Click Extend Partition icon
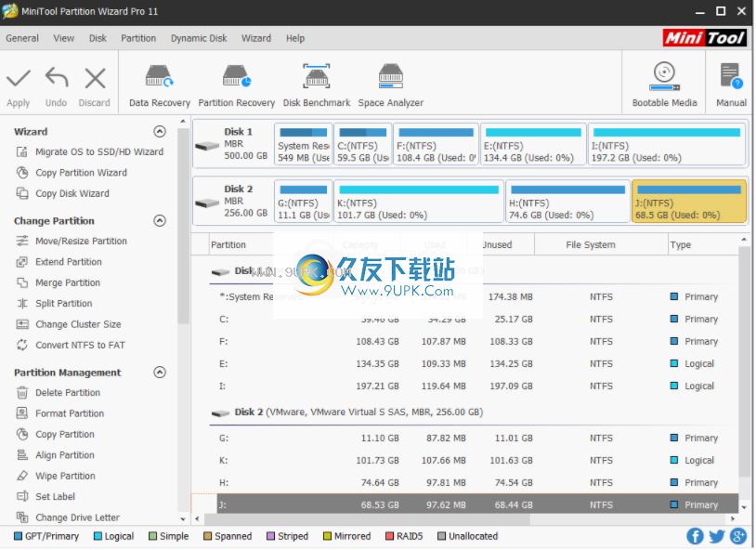 coord(22,262)
